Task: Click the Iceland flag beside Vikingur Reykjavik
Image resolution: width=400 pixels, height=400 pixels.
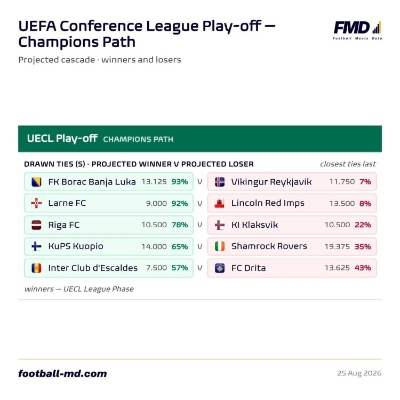Action: [x=220, y=182]
